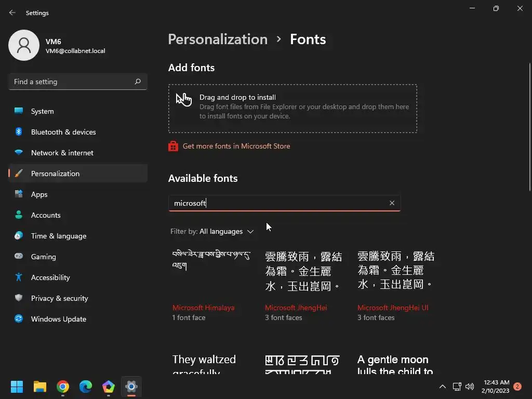Launch Google Chrome from taskbar
Viewport: 532px width, 399px height.
tap(63, 387)
